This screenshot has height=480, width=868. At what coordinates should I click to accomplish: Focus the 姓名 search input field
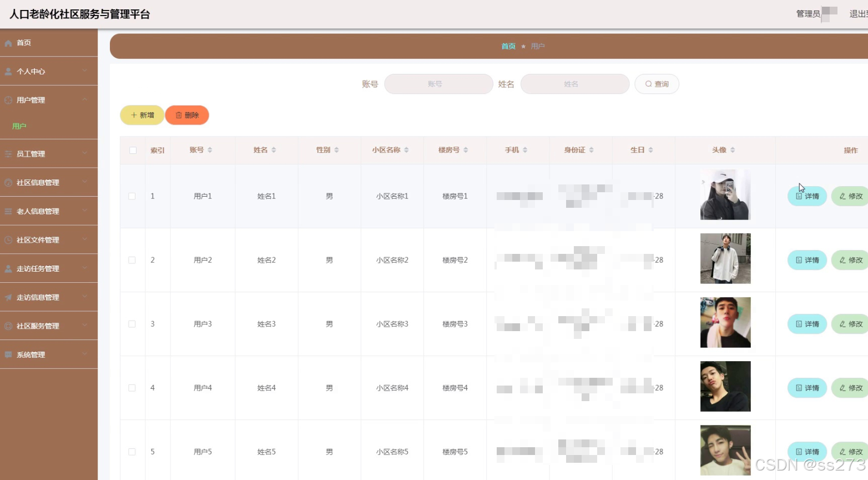(575, 84)
